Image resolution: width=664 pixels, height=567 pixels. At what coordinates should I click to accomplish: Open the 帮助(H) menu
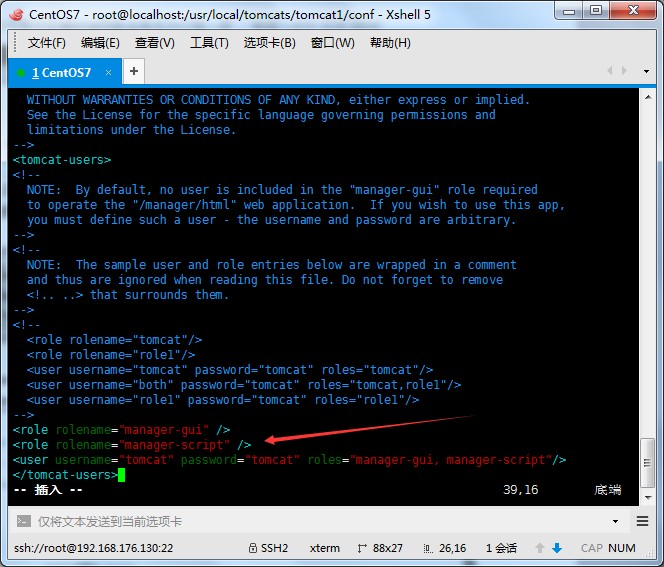(390, 43)
